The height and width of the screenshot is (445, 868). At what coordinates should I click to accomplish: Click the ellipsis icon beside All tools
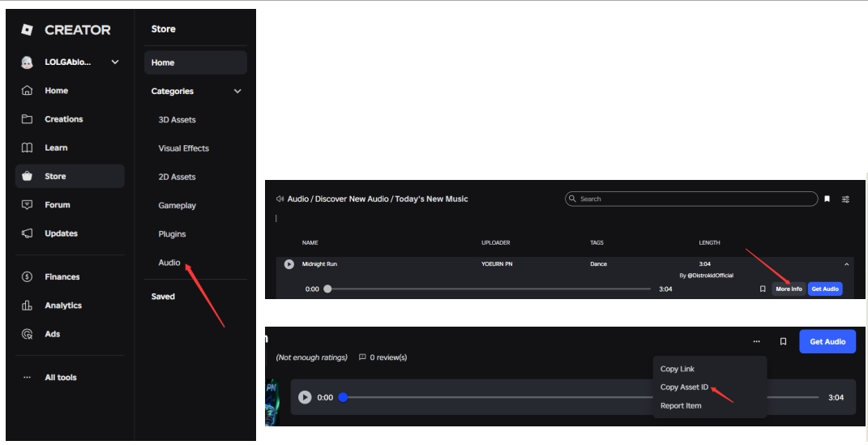pos(27,378)
